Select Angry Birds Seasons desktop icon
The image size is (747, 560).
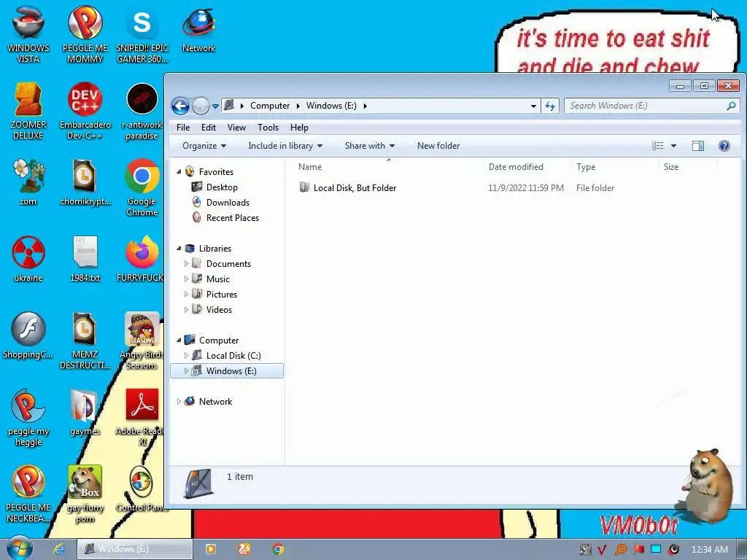pyautogui.click(x=142, y=341)
